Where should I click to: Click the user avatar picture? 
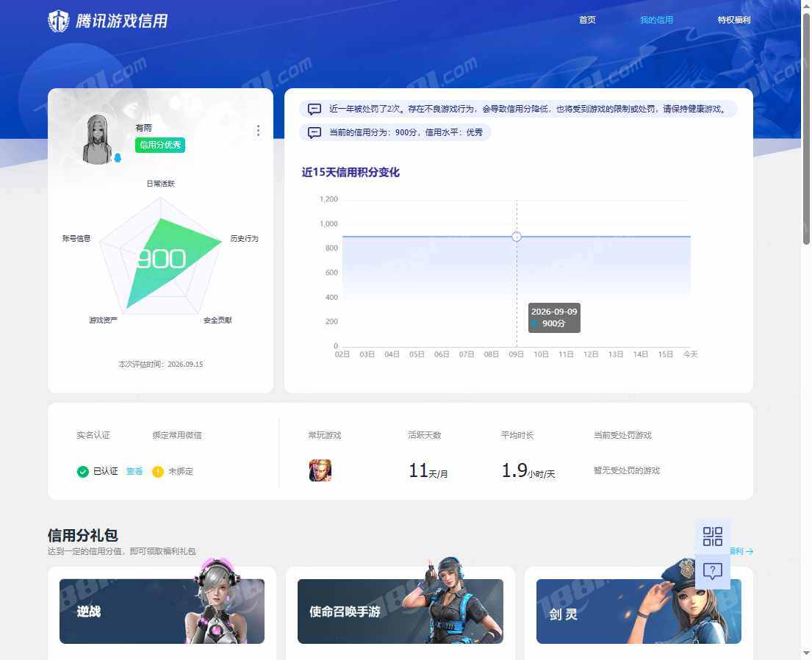tap(97, 140)
